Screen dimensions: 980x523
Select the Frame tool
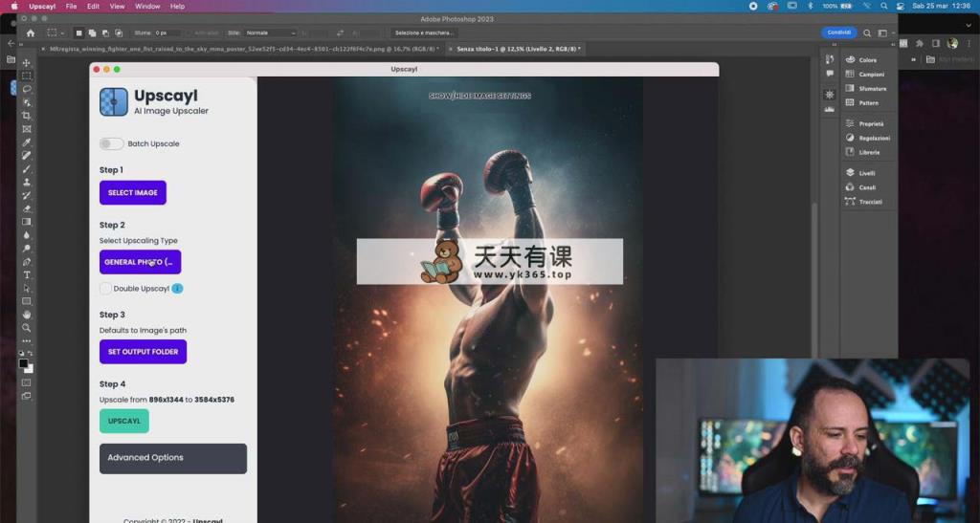coord(26,129)
